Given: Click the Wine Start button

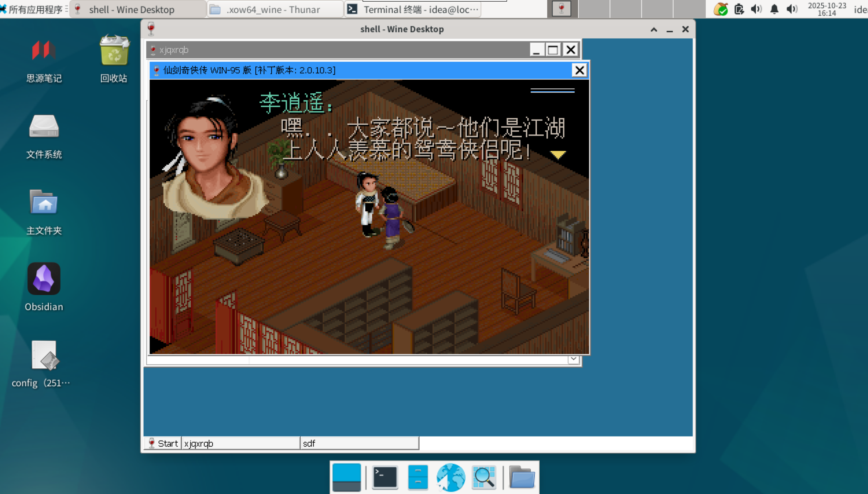Looking at the screenshot, I should click(x=163, y=443).
